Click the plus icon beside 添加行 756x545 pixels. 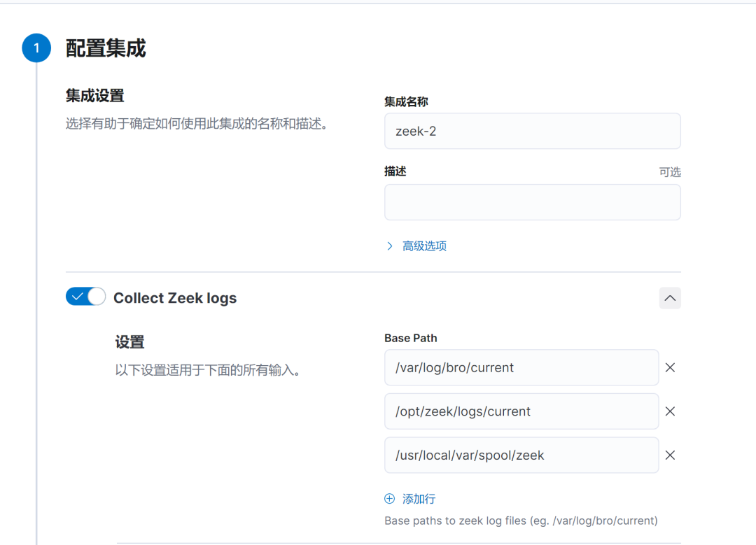click(390, 499)
